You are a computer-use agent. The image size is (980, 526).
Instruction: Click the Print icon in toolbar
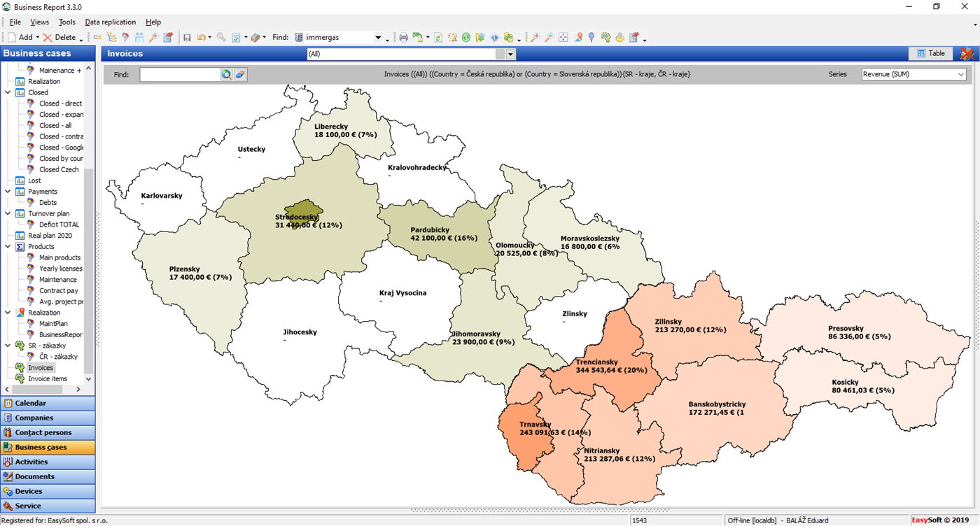coord(403,38)
